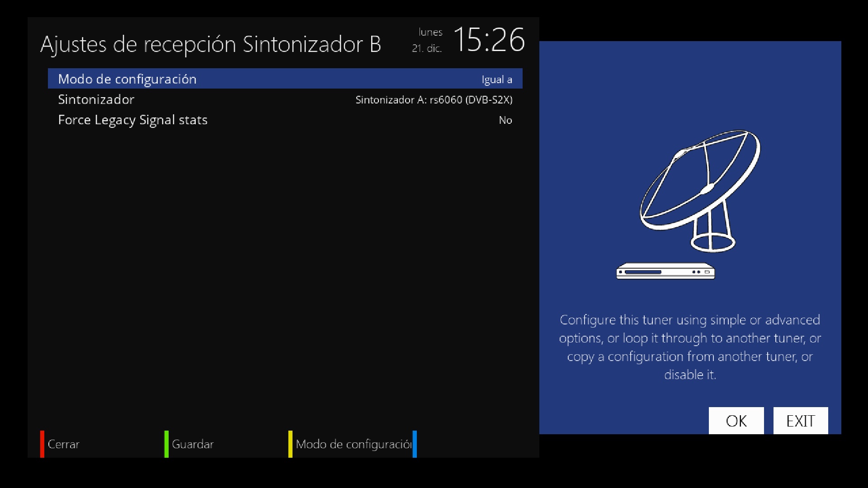Select the Modo de configuración row
The width and height of the screenshot is (868, 488).
point(285,79)
